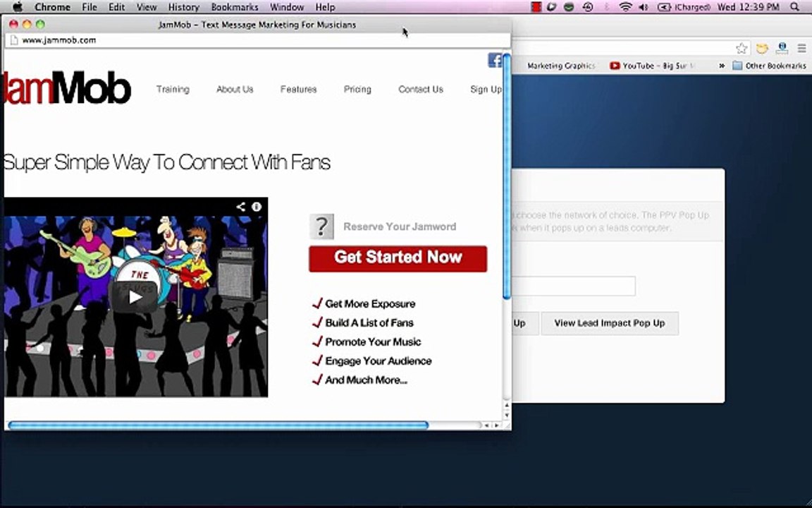Open the Features nav link
This screenshot has height=508, width=812.
coord(298,89)
